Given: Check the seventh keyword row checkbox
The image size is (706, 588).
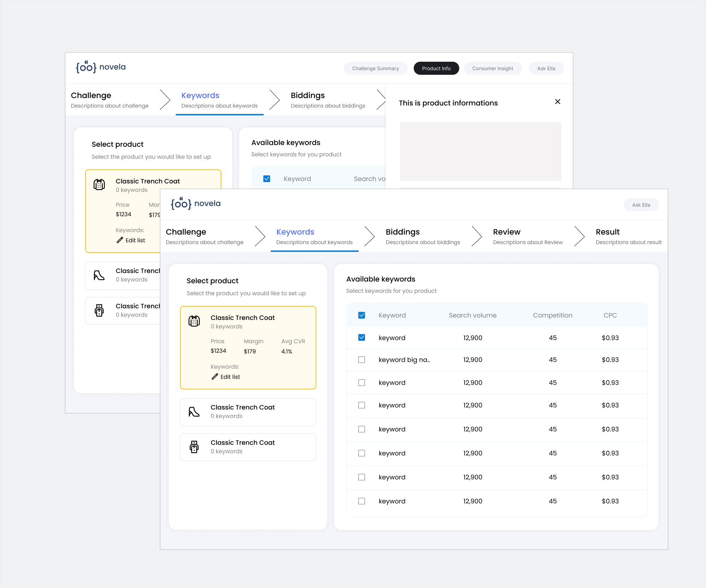Looking at the screenshot, I should [361, 477].
